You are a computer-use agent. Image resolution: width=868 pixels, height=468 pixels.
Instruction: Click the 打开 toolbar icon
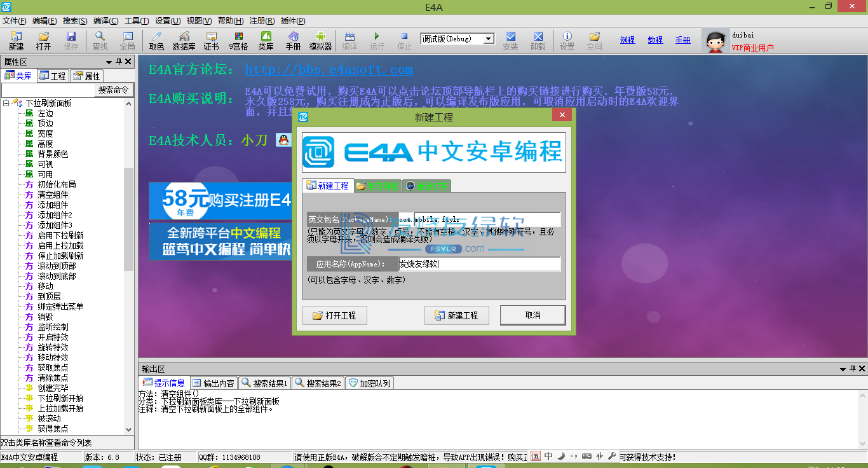(43, 41)
